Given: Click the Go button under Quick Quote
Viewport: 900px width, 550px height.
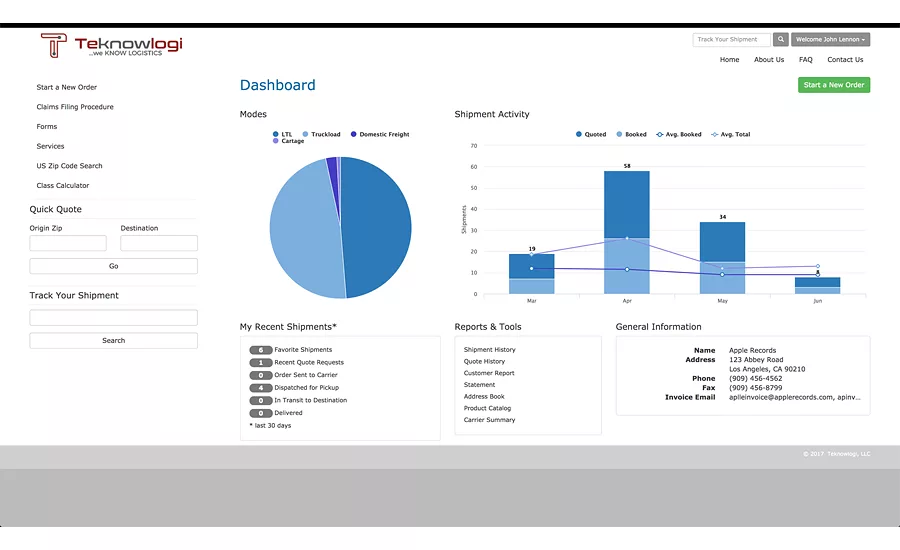Looking at the screenshot, I should point(114,266).
